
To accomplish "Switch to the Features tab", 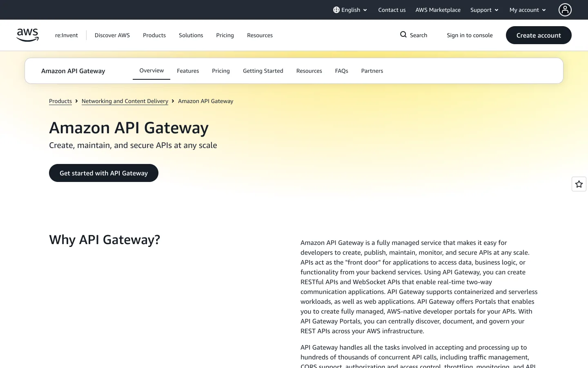I will coord(188,71).
